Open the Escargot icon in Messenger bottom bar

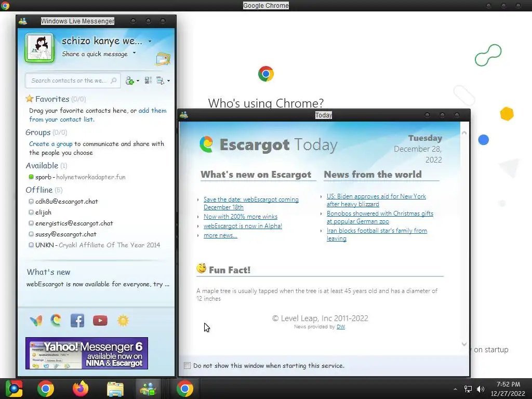tap(56, 320)
